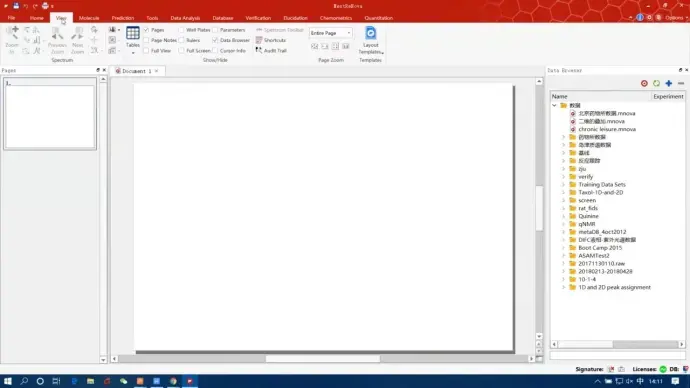Select page 1 thumbnail in Pages panel

click(x=50, y=113)
